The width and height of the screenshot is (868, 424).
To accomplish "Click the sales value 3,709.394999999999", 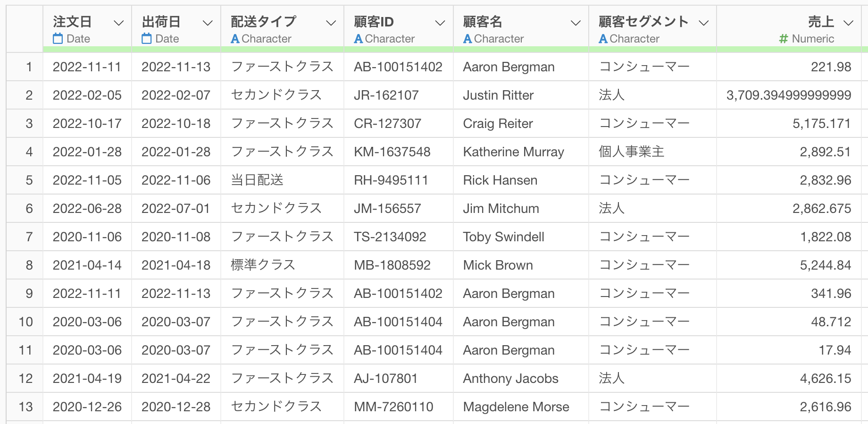I will coord(789,95).
